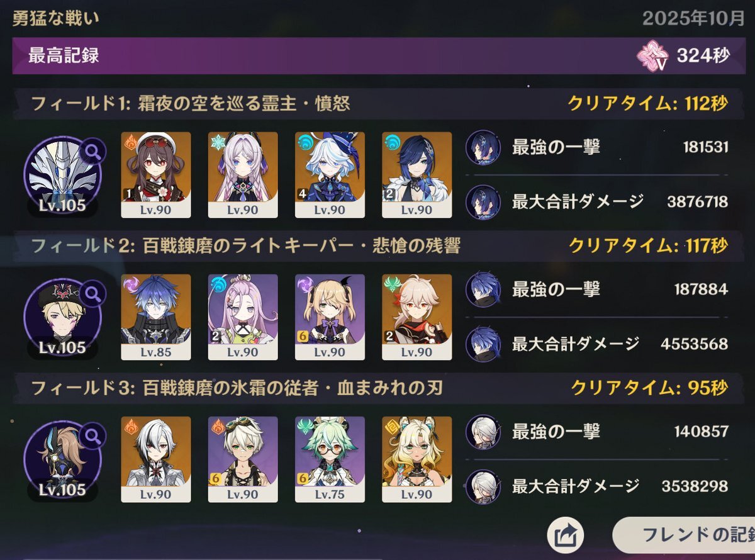Pick the blonde twin-tail Electro character
This screenshot has height=560, width=755.
[330, 316]
